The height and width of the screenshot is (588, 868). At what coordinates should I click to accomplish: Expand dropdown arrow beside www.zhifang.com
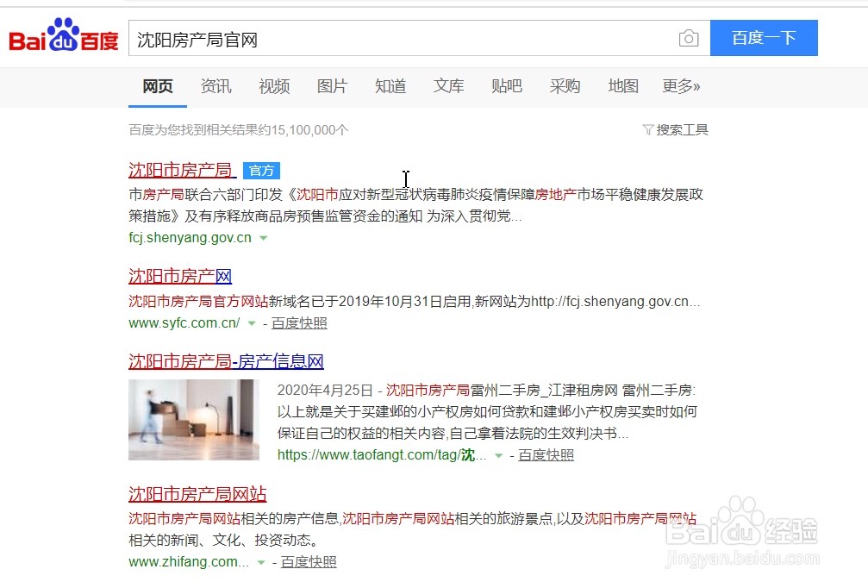point(260,562)
